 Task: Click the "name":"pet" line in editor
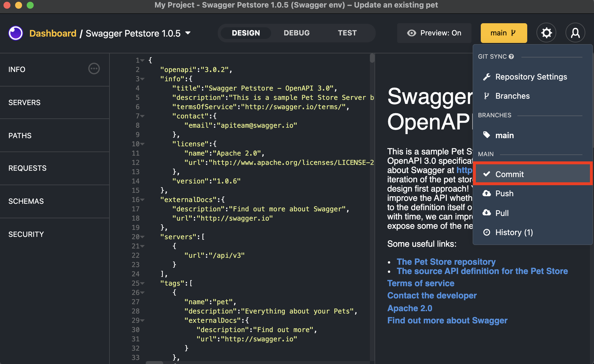pos(210,302)
